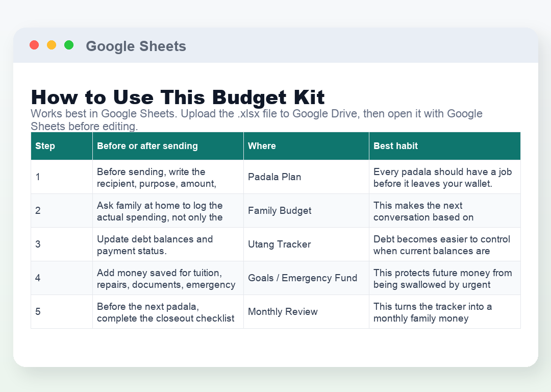Click the Step column header
This screenshot has height=392, width=551.
[x=62, y=146]
